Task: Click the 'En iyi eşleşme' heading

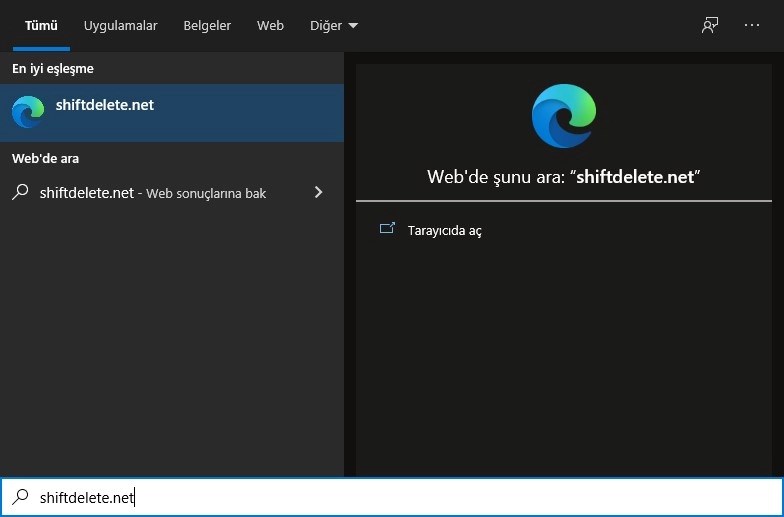Action: [53, 68]
